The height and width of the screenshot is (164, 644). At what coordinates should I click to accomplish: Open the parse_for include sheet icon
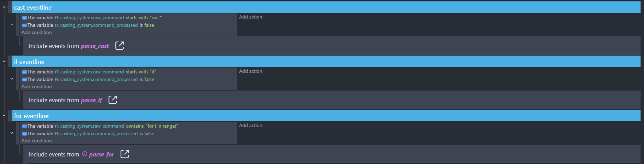(125, 154)
